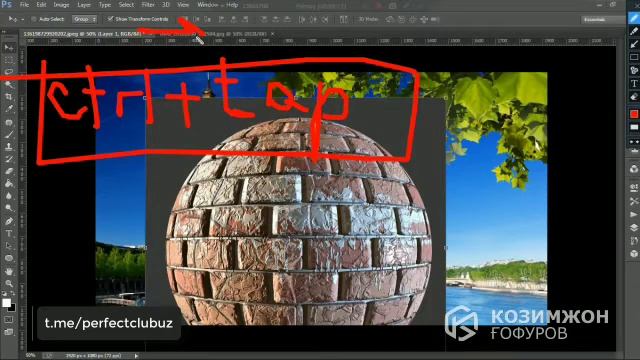640x360 pixels.
Task: Swap foreground and background colors
Action: click(12, 293)
